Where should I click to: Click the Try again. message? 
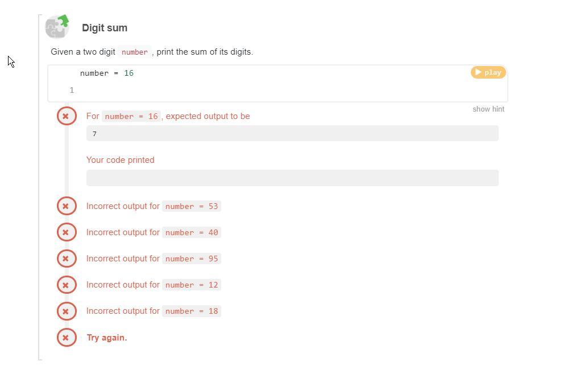pos(107,338)
